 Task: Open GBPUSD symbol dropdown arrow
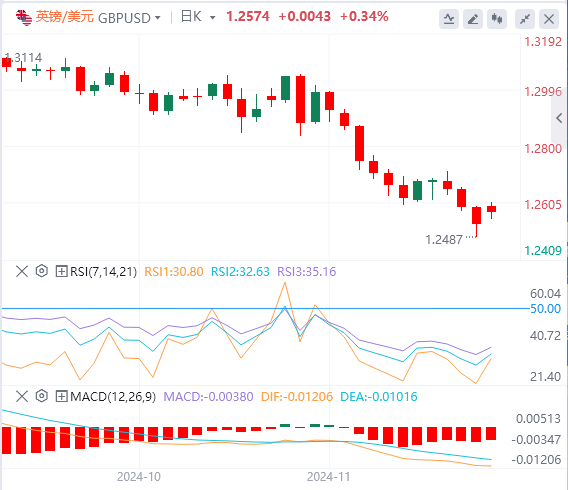[158, 17]
